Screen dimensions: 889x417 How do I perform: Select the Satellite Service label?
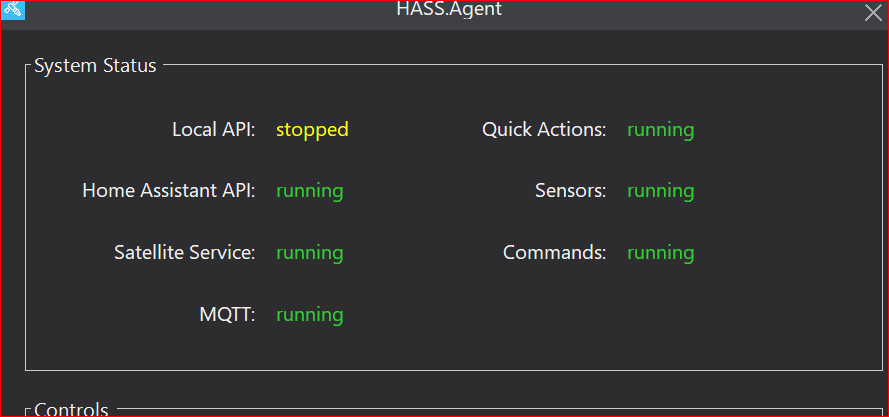pos(185,253)
